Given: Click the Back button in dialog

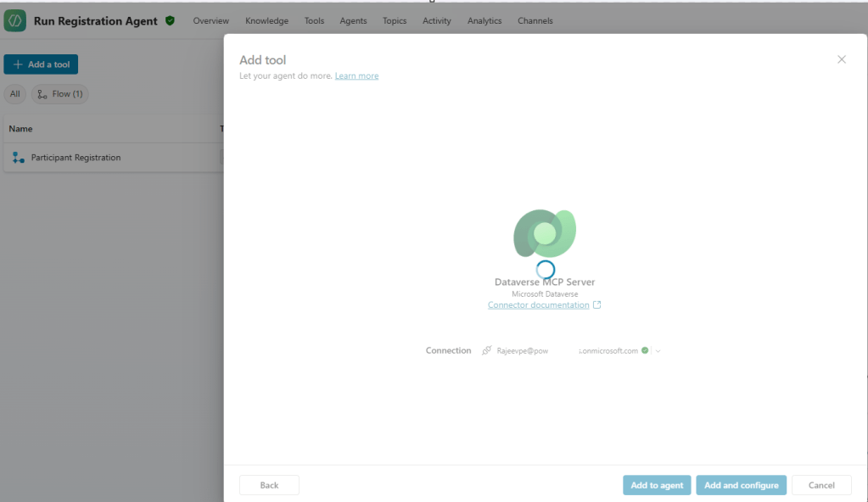Looking at the screenshot, I should pos(269,485).
